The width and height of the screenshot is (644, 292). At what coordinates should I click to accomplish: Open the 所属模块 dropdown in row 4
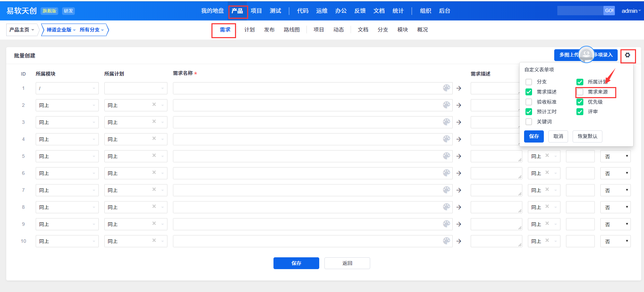coord(67,139)
